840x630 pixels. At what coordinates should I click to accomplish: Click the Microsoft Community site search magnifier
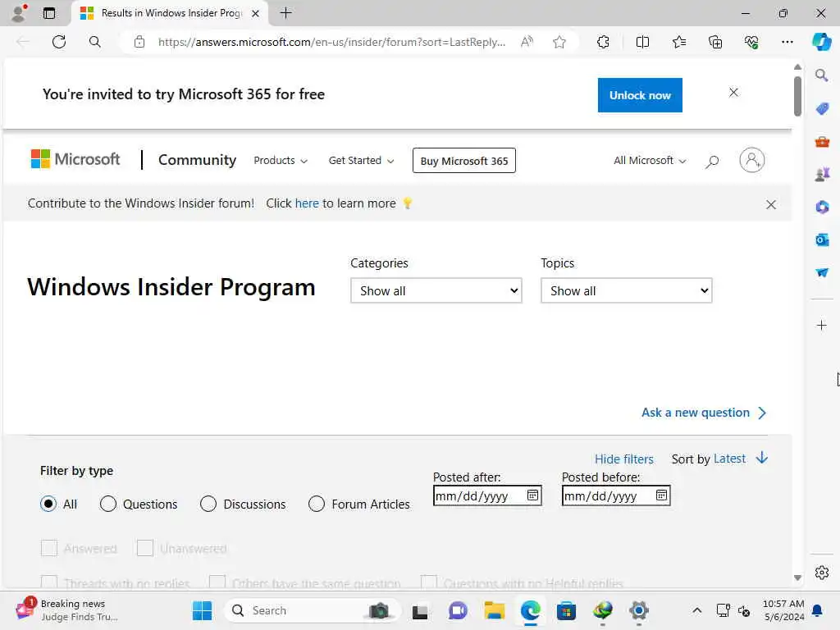[712, 162]
